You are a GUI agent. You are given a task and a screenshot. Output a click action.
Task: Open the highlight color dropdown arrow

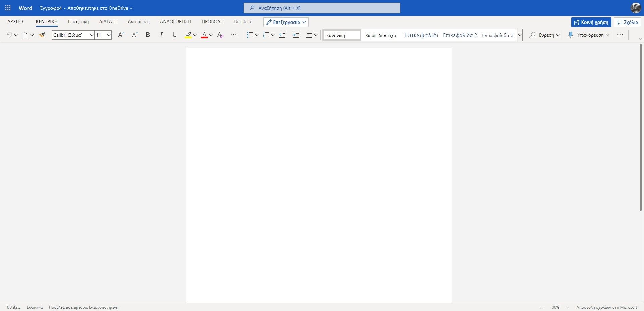195,35
